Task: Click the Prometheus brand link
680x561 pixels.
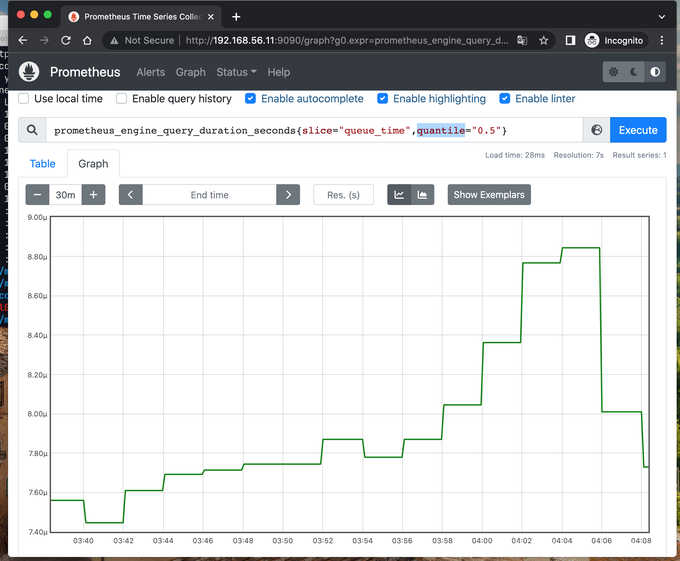Action: 85,72
